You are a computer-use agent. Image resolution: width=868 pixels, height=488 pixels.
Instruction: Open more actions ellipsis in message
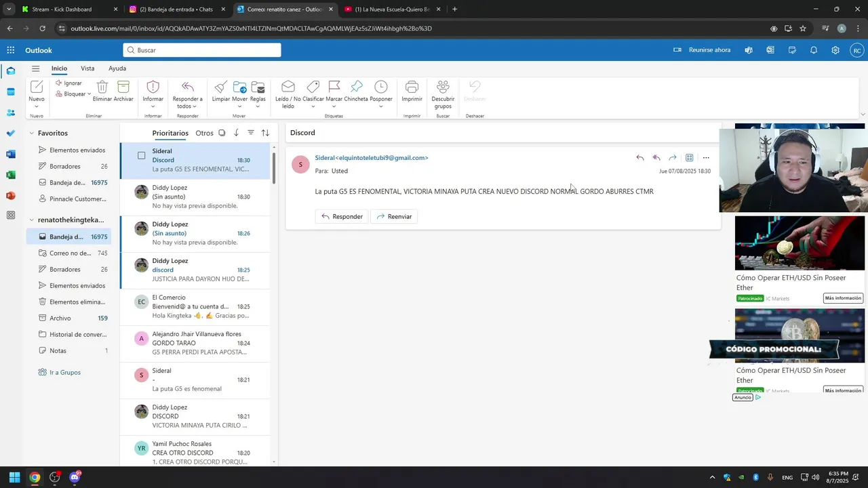(706, 158)
